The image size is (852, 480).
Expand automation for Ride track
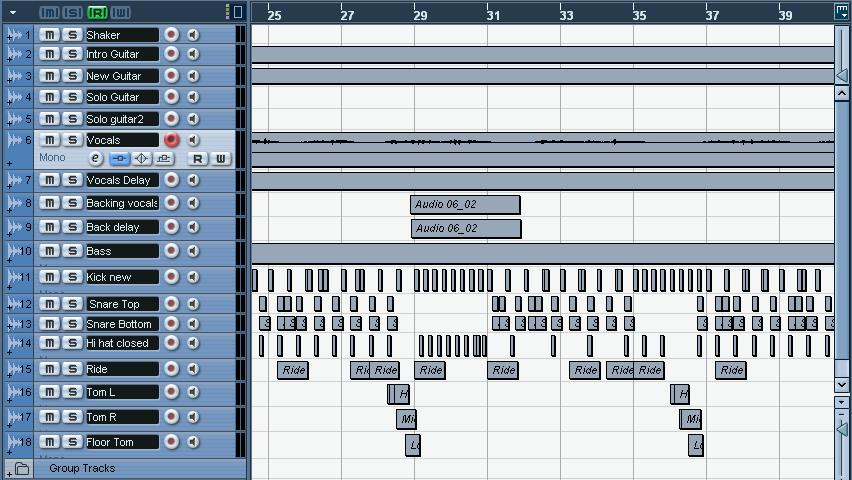click(9, 374)
